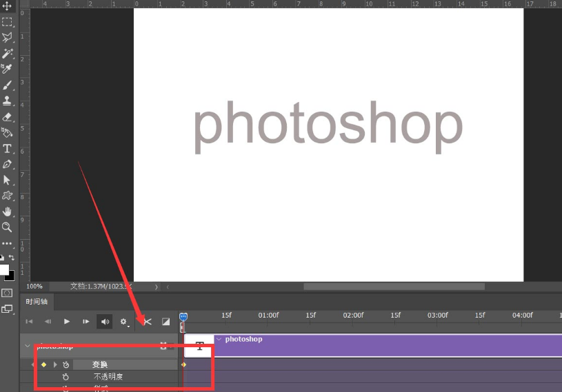This screenshot has width=562, height=392.
Task: Activate the Hand tool
Action: tap(8, 212)
